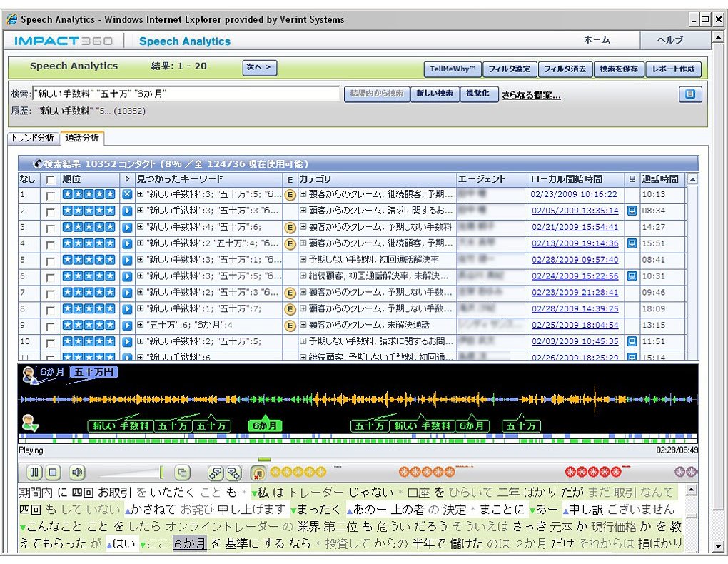Click the blue panel icon beside search
The image size is (728, 564).
coord(690,94)
